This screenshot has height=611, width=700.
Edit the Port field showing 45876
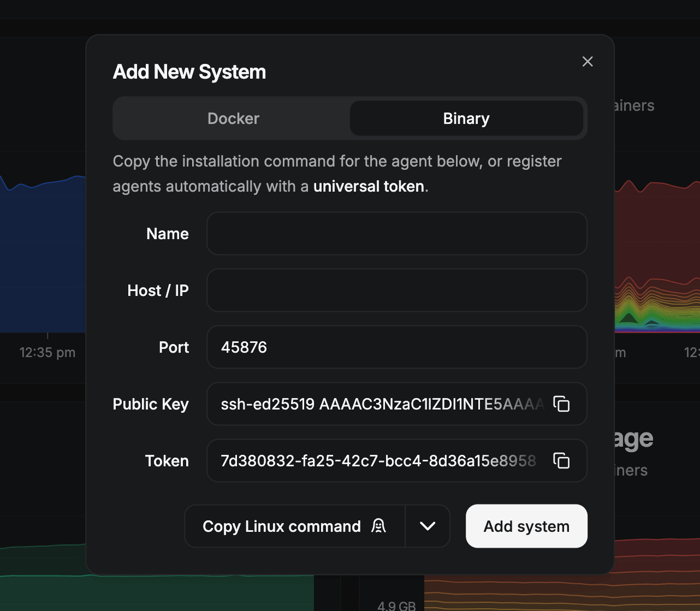396,347
